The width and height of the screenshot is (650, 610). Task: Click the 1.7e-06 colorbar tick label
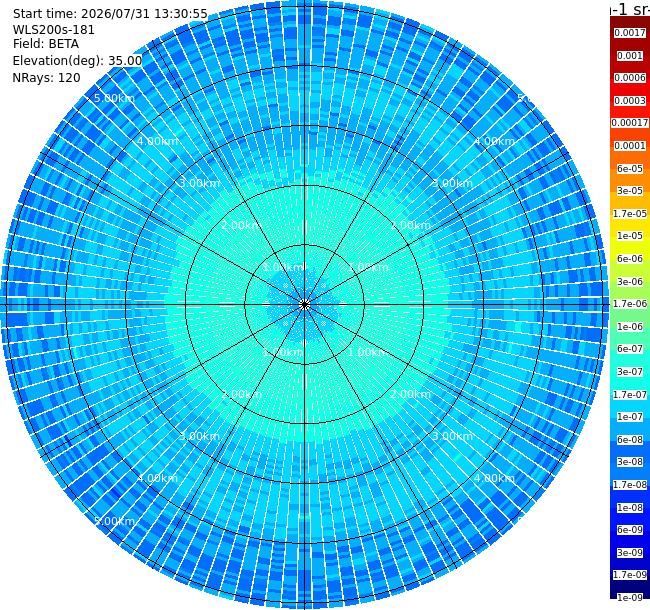coord(630,304)
